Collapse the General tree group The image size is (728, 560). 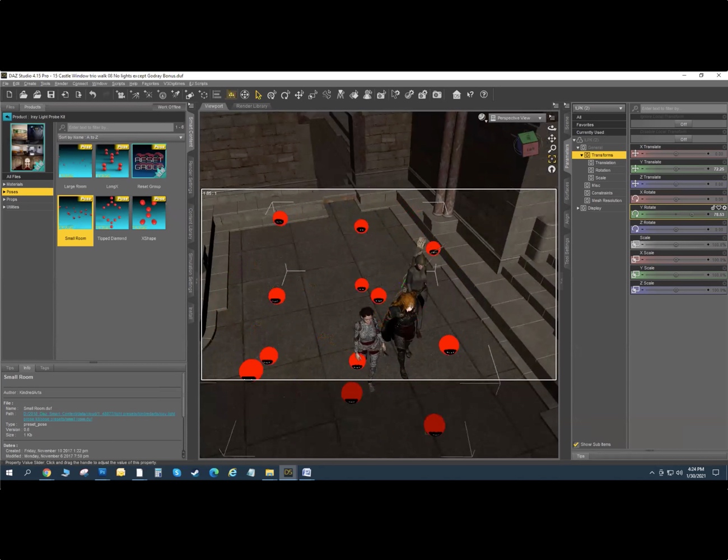click(578, 148)
